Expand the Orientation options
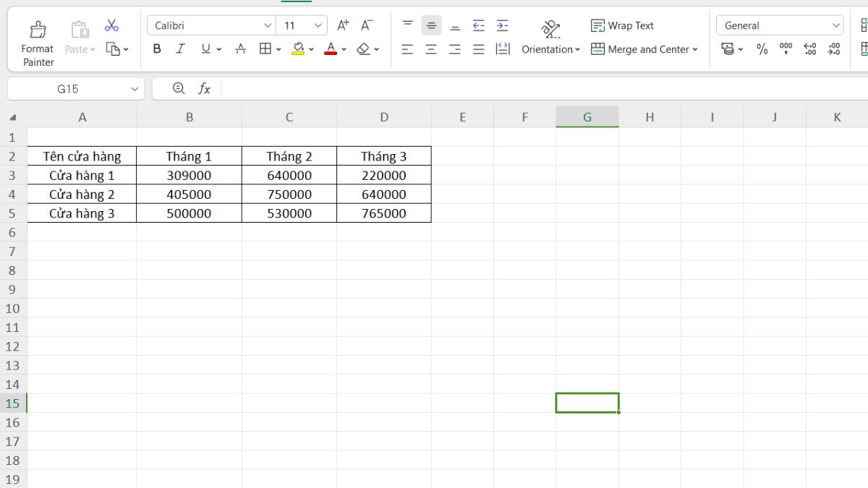Image resolution: width=868 pixels, height=488 pixels. tap(550, 49)
